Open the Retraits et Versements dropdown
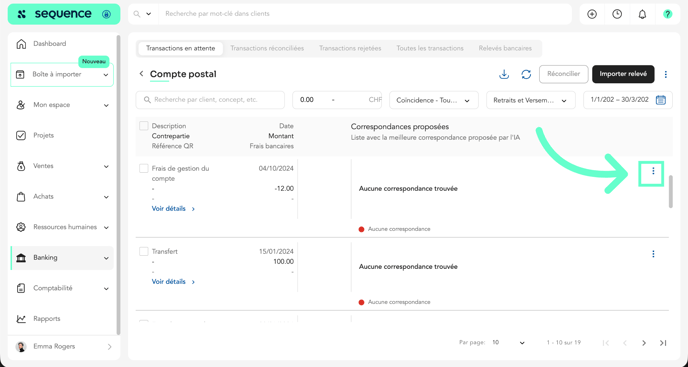688x367 pixels. coord(530,100)
